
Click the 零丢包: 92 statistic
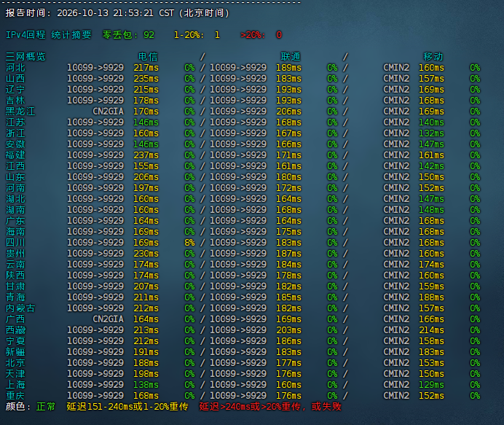pyautogui.click(x=128, y=35)
